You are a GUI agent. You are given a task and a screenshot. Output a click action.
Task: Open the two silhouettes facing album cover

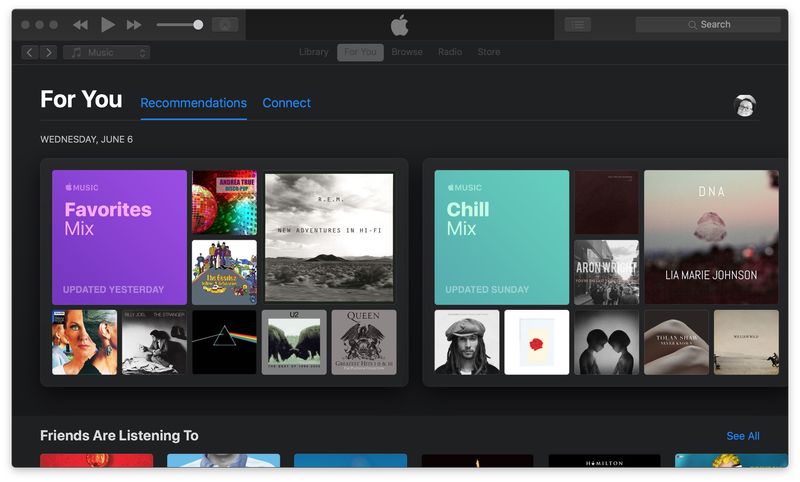tap(606, 342)
